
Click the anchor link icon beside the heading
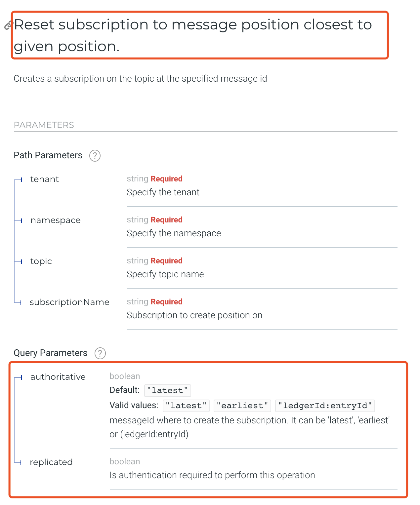8,25
